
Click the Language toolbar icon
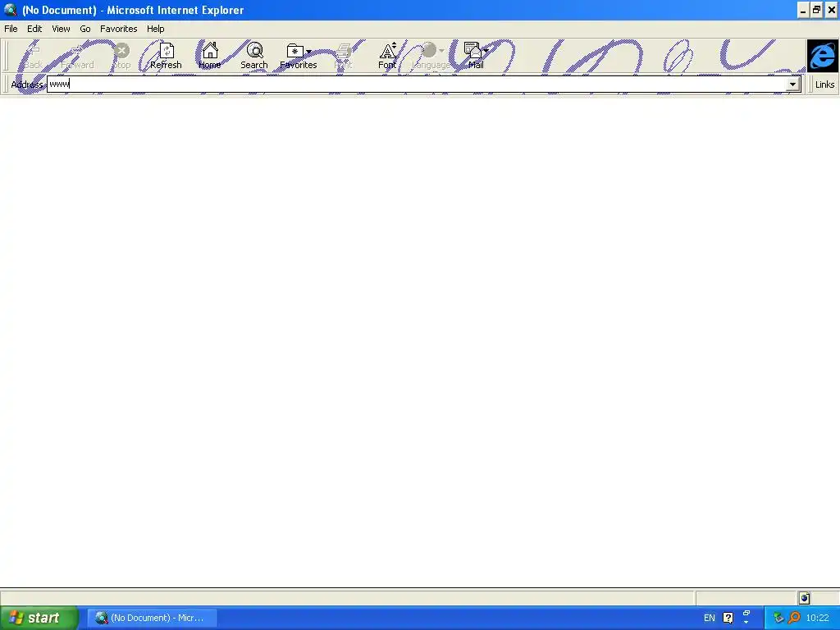(428, 50)
